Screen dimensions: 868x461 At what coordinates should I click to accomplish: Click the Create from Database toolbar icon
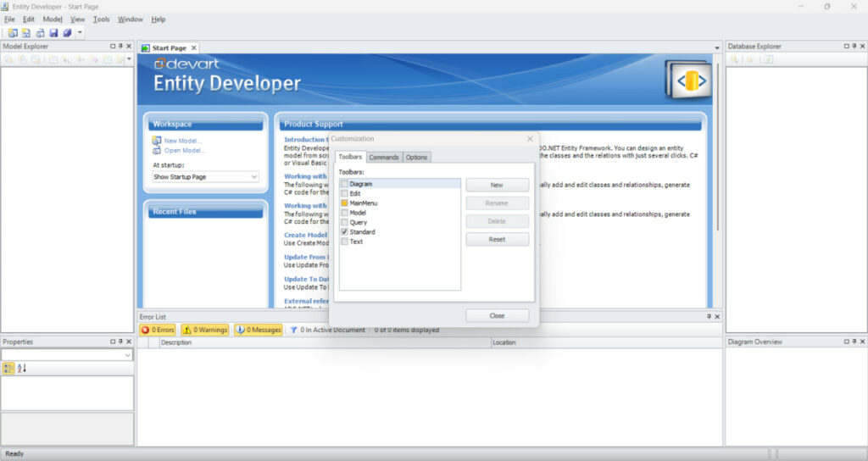pyautogui.click(x=26, y=33)
